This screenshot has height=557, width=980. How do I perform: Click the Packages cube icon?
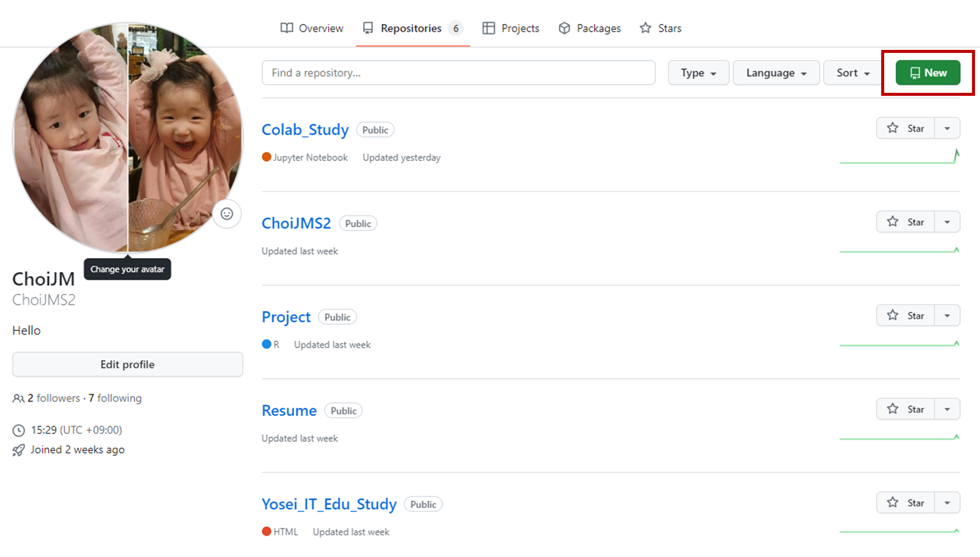coord(564,28)
